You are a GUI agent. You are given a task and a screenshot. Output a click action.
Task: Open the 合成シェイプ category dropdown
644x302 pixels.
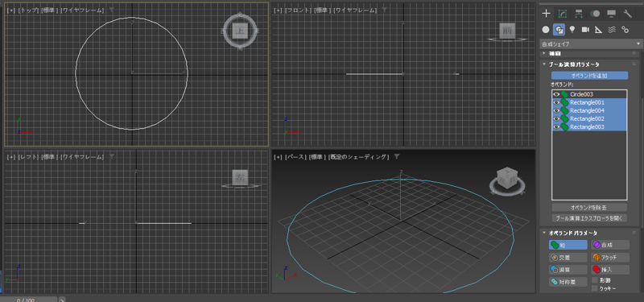pos(591,44)
